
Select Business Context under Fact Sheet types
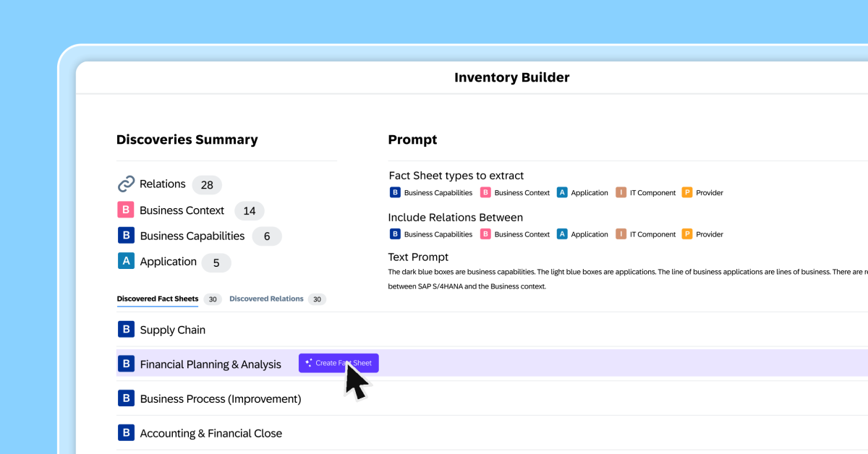515,193
